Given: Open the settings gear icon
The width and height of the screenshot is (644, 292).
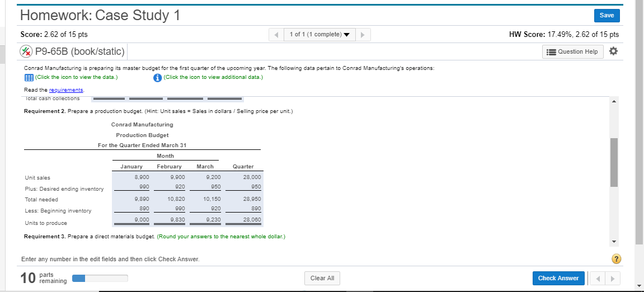Looking at the screenshot, I should 614,51.
